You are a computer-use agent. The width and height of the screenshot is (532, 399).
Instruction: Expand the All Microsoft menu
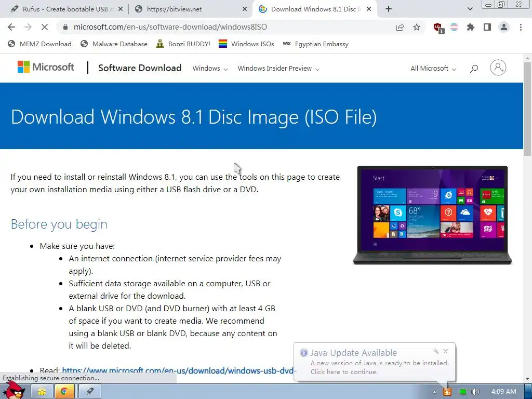pyautogui.click(x=433, y=69)
